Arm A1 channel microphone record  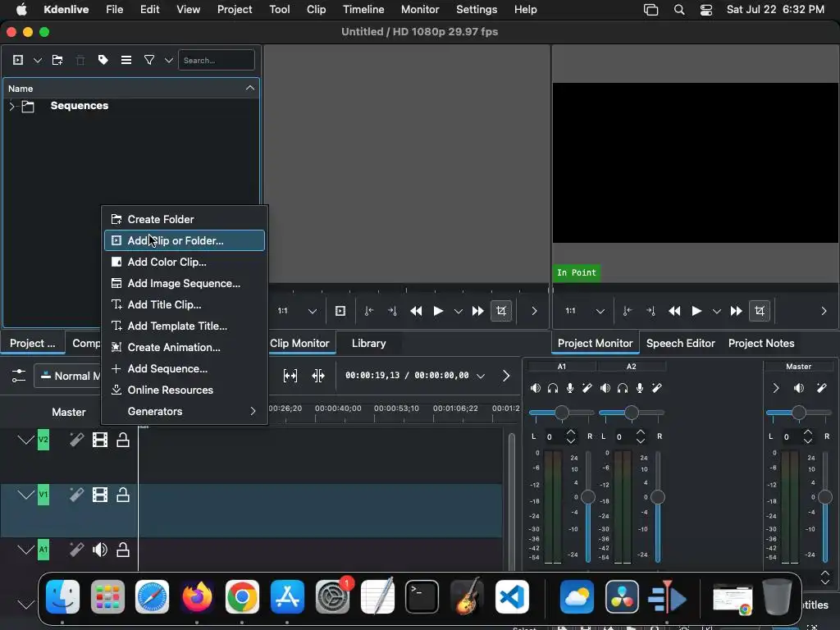570,388
